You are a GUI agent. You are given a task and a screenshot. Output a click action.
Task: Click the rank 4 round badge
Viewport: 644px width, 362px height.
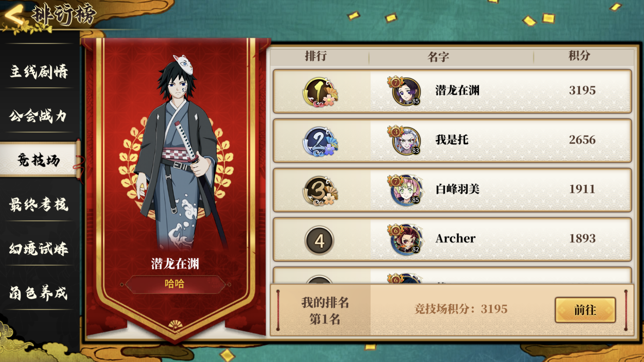[319, 240]
